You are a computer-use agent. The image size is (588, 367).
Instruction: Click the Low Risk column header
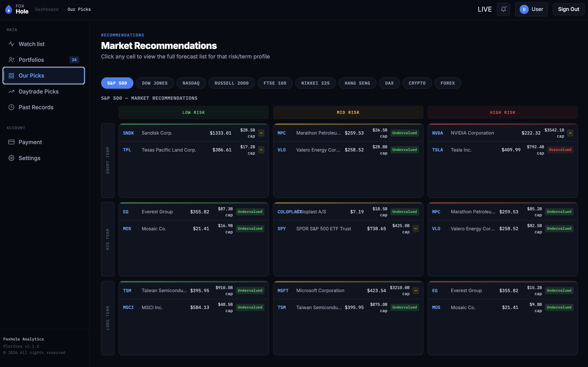pos(194,112)
